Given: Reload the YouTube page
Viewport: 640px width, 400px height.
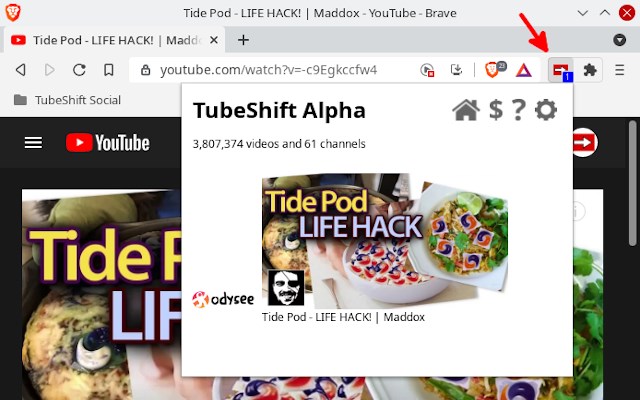Looking at the screenshot, I should [79, 70].
